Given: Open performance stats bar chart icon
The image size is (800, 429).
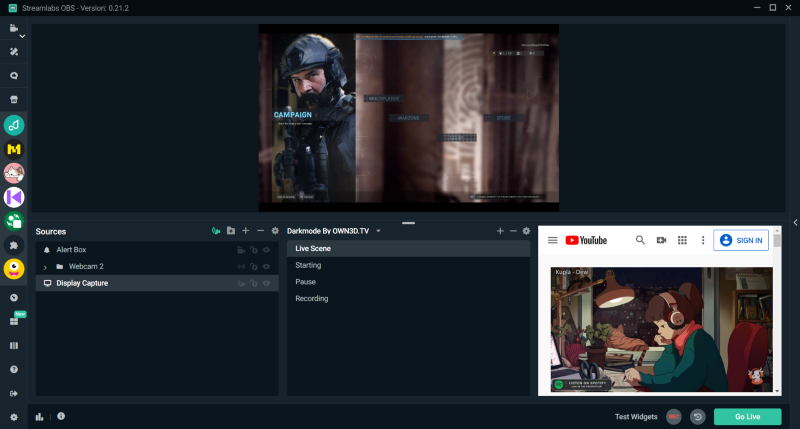Looking at the screenshot, I should 39,417.
